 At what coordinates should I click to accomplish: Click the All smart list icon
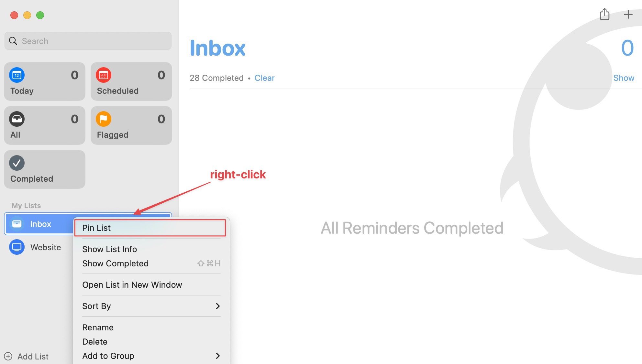pyautogui.click(x=16, y=118)
